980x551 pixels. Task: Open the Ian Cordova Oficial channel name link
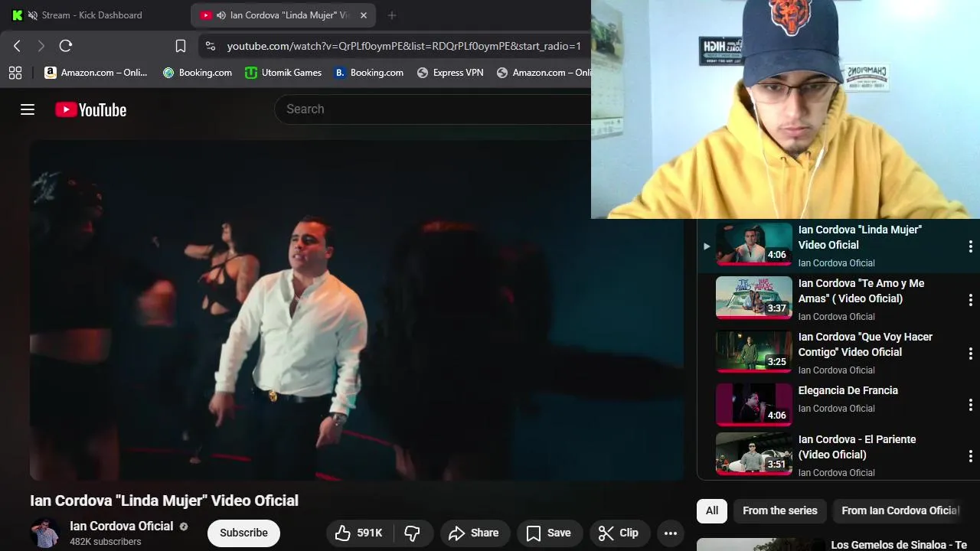pyautogui.click(x=122, y=526)
